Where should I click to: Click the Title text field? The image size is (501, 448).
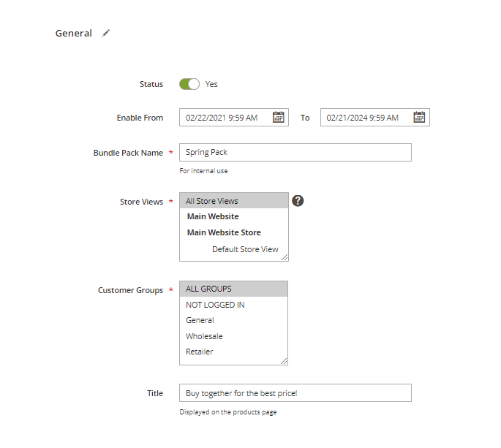295,393
